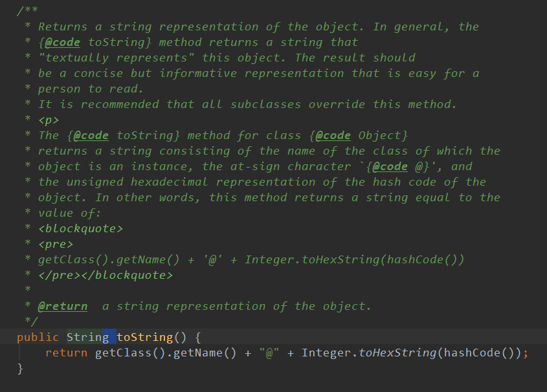Image resolution: width=547 pixels, height=392 pixels.
Task: Click the String return type after public
Action: click(x=87, y=337)
